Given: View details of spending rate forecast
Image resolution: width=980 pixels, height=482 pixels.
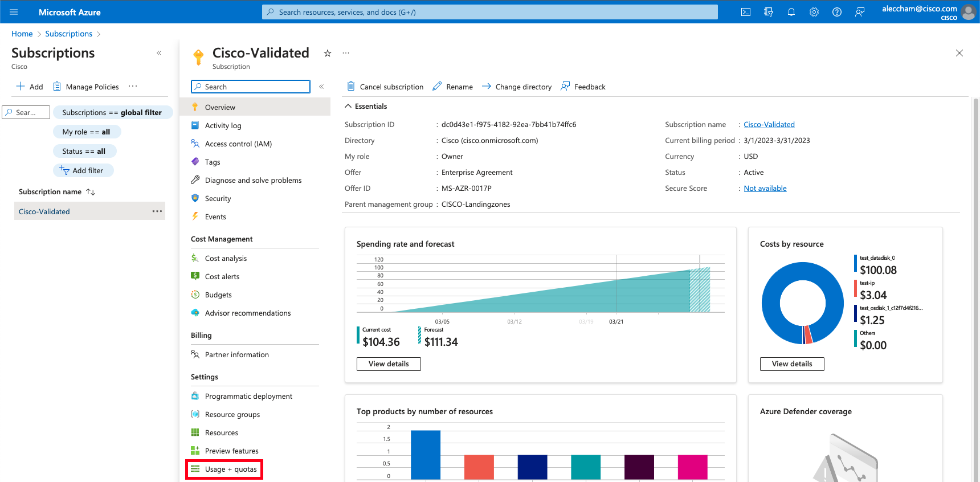Looking at the screenshot, I should pos(389,364).
